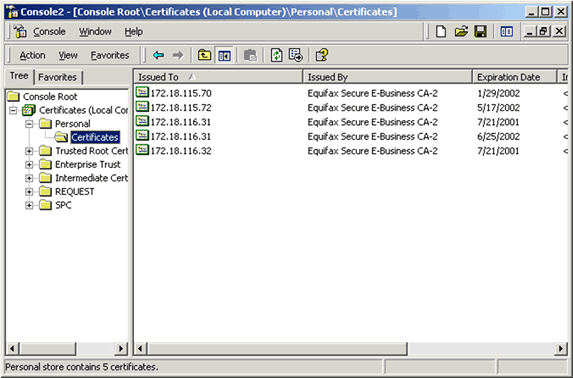
Task: Sort by Issued By column header
Action: 388,77
